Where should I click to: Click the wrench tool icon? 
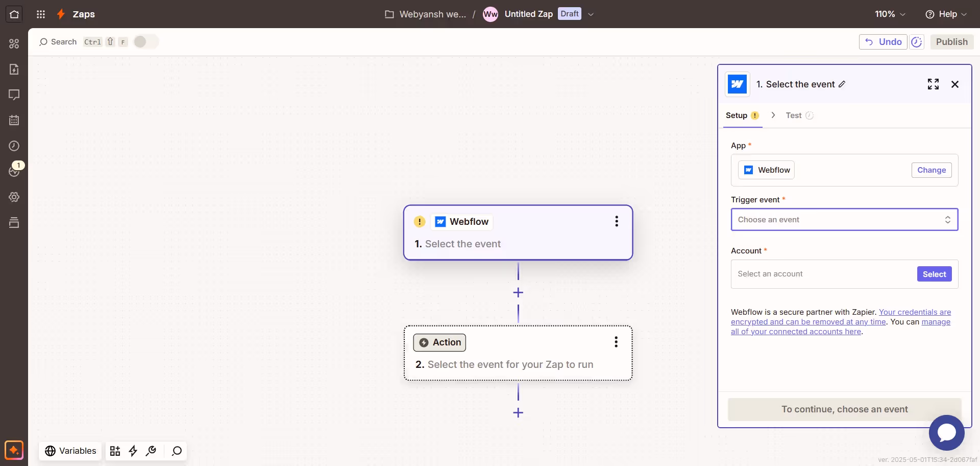point(151,451)
